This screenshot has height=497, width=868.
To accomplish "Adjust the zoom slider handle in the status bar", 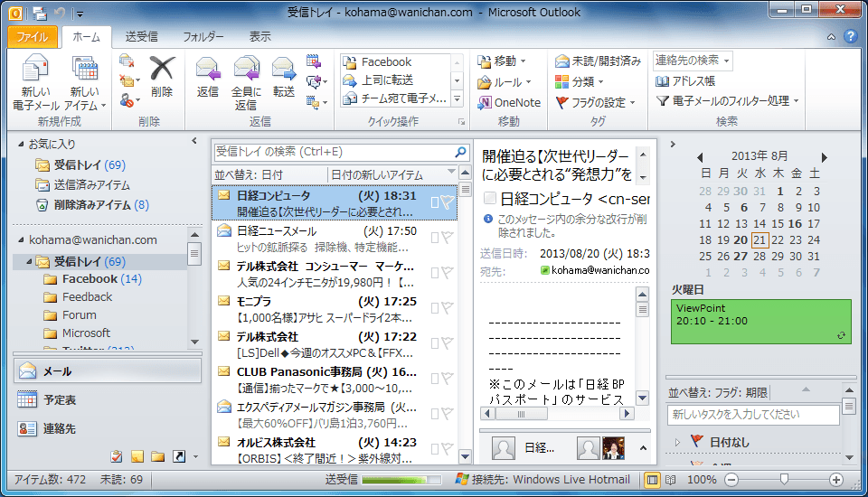I will click(x=784, y=479).
